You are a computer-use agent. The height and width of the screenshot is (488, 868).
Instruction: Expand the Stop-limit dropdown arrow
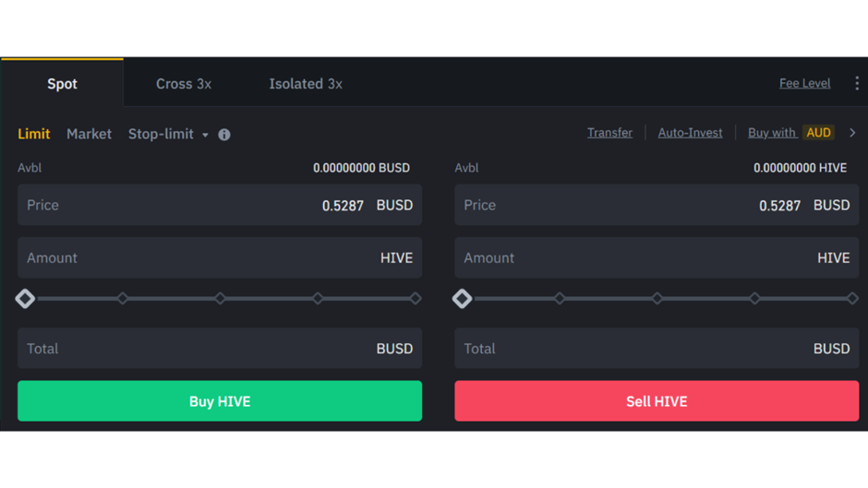click(205, 135)
